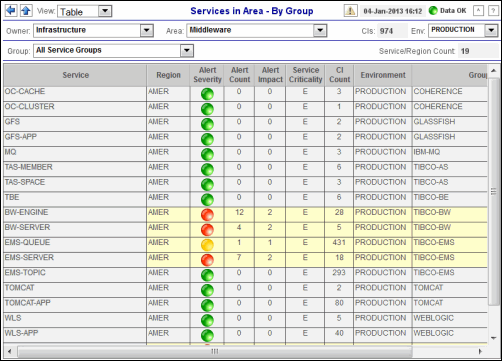Click CI Count 293 cell
The width and height of the screenshot is (502, 361).
point(339,275)
